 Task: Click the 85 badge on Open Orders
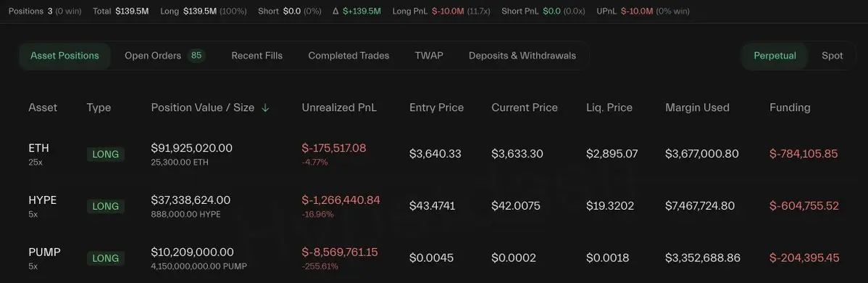pyautogui.click(x=196, y=55)
